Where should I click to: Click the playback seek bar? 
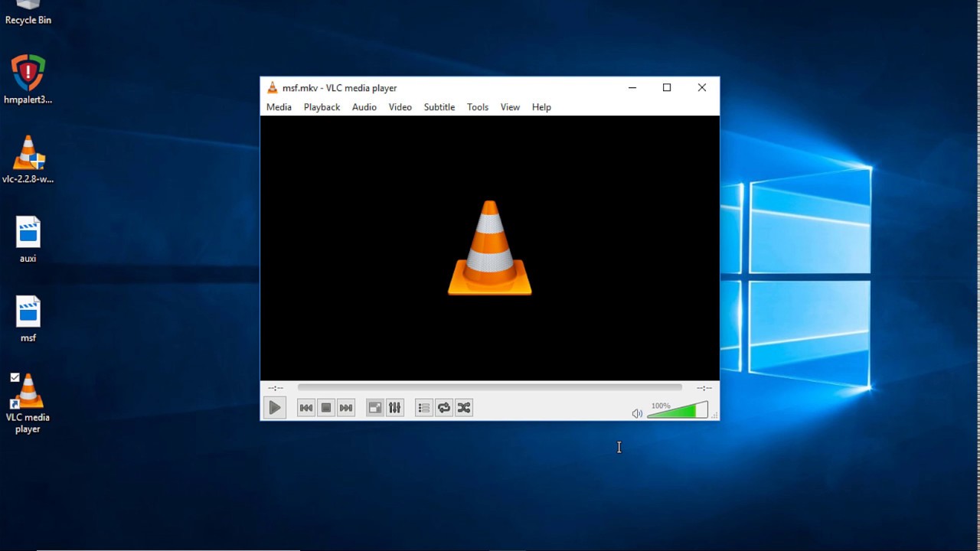coord(489,388)
